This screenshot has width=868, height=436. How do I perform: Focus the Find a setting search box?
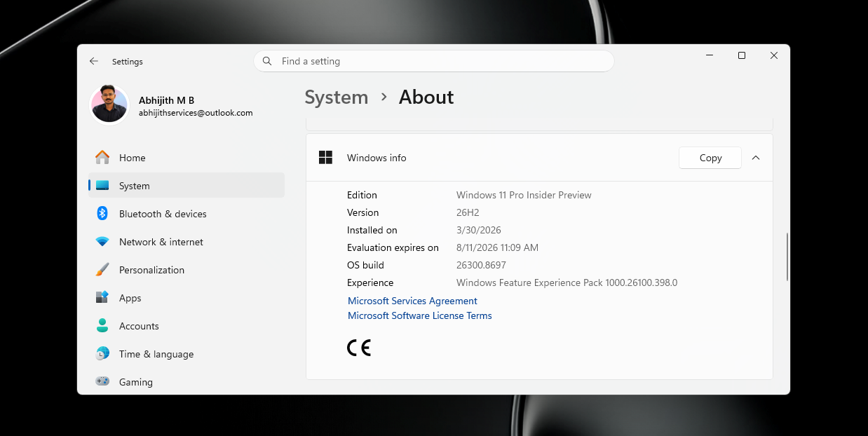point(434,61)
